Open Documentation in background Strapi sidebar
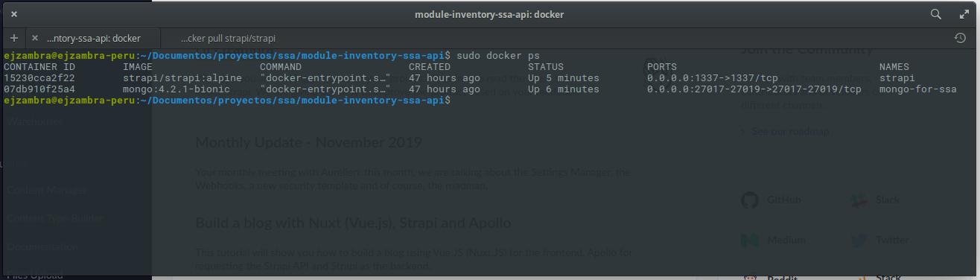 pyautogui.click(x=42, y=246)
